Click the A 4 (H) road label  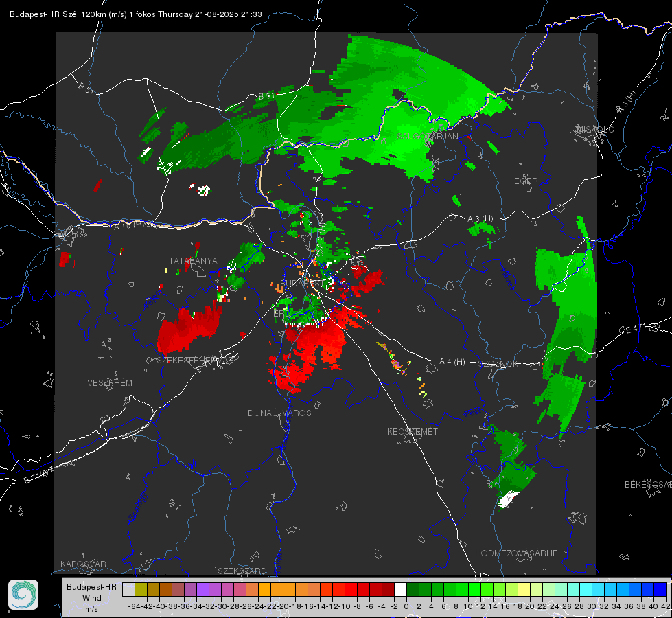pyautogui.click(x=452, y=362)
